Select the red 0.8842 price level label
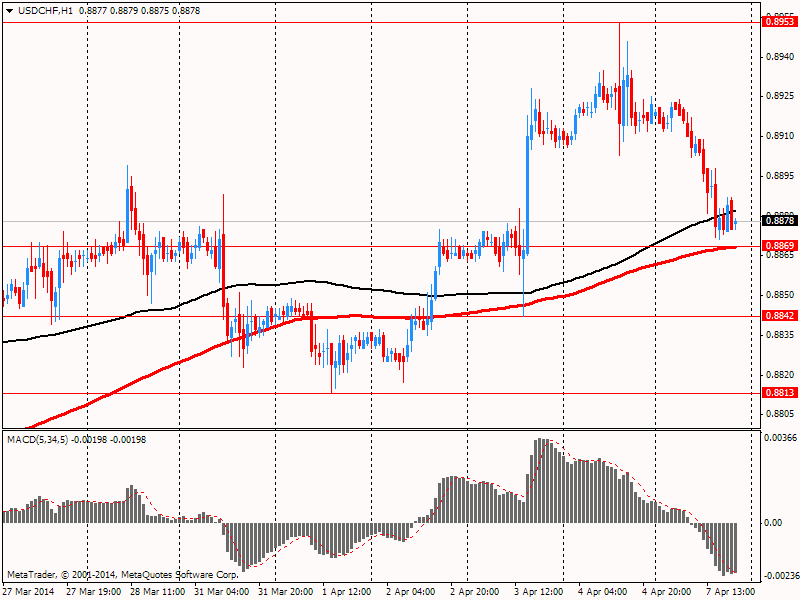The height and width of the screenshot is (600, 800). point(779,316)
